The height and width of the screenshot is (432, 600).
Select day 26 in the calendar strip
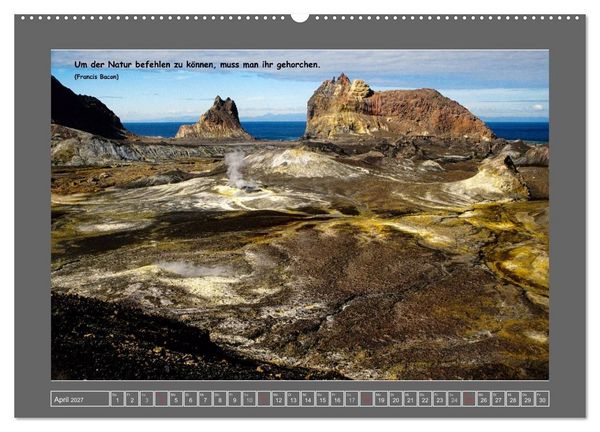pos(483,399)
